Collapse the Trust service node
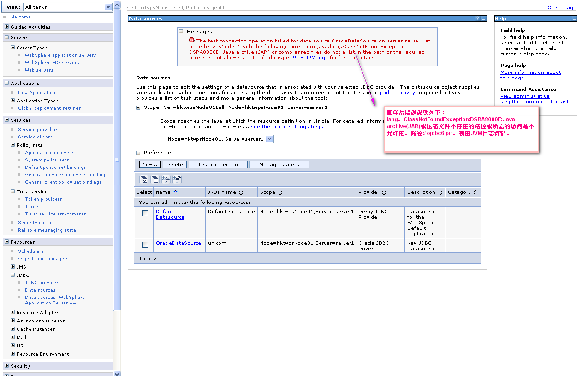This screenshot has width=588, height=376. [13, 191]
